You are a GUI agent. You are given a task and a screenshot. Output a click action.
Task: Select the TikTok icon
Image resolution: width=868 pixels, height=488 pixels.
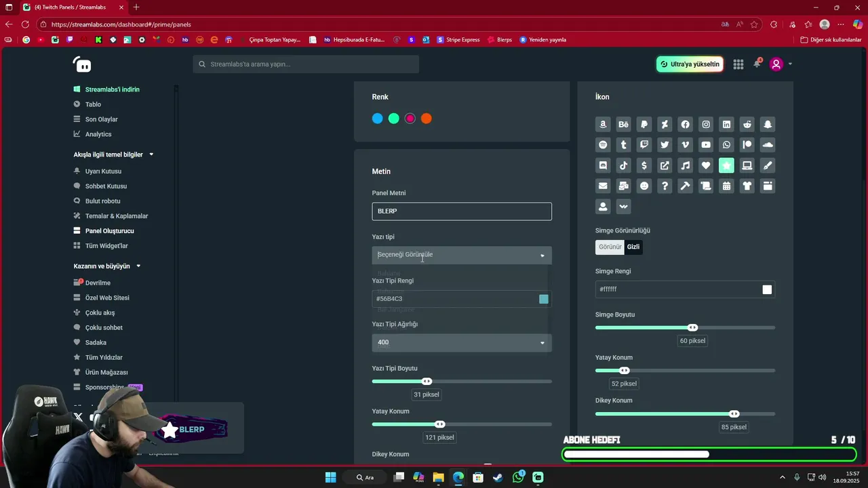623,165
